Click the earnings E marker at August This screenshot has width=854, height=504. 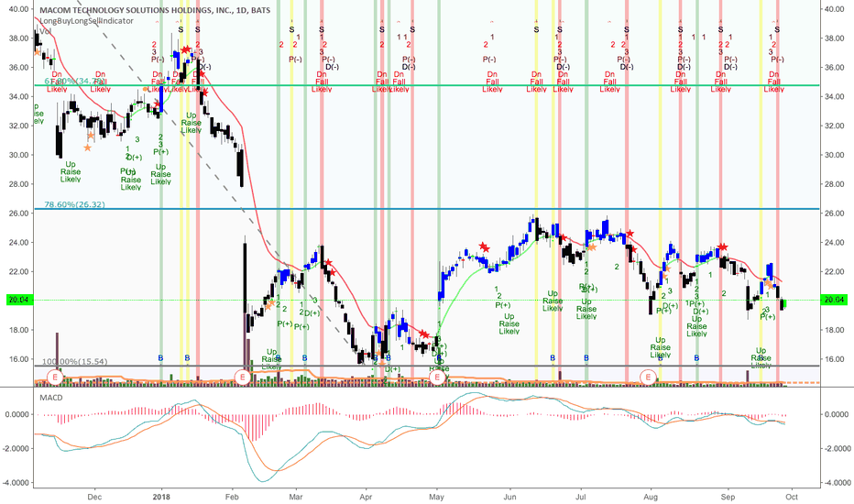pyautogui.click(x=648, y=377)
